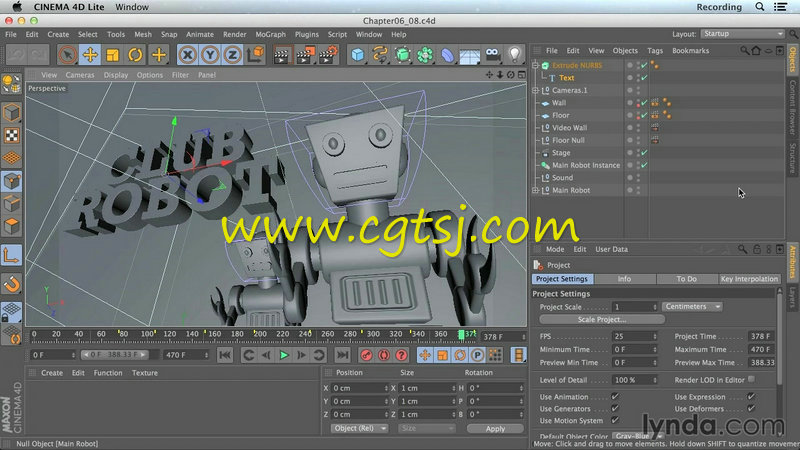Viewport: 800px width, 450px height.
Task: Add a camera object
Action: tap(492, 55)
